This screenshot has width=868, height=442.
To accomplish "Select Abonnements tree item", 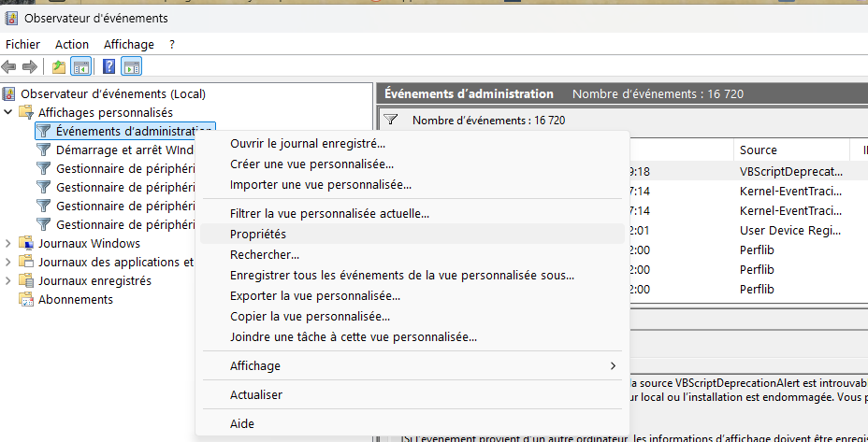I will [75, 299].
